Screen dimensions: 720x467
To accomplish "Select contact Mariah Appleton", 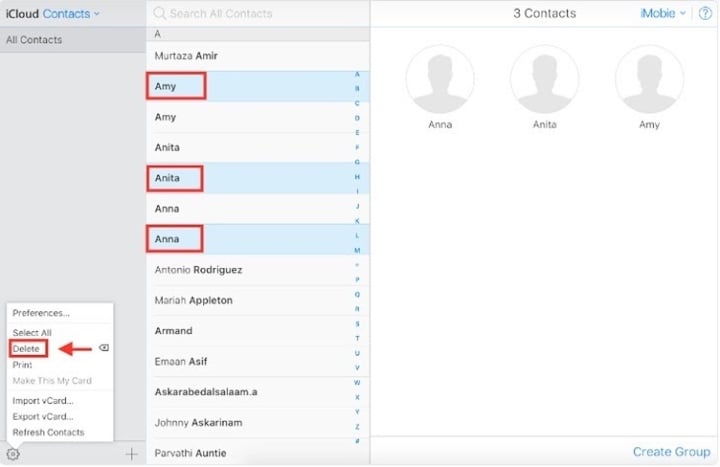I will click(x=258, y=300).
